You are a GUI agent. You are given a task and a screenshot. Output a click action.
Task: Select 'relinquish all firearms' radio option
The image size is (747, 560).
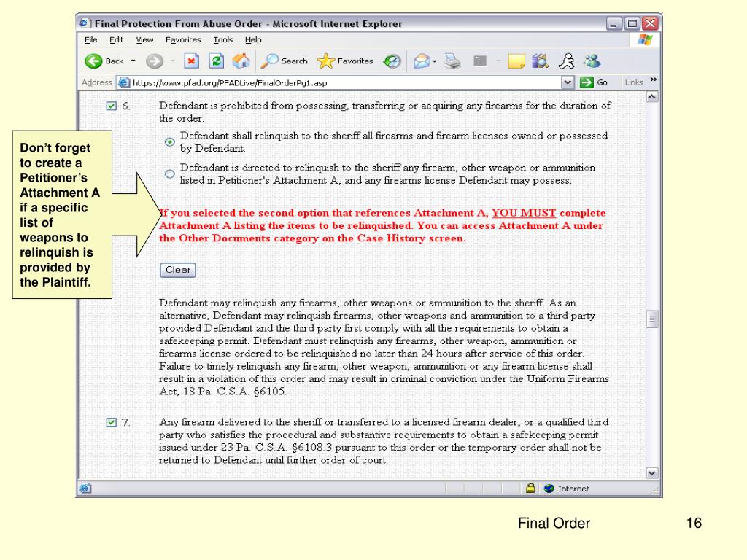click(169, 142)
